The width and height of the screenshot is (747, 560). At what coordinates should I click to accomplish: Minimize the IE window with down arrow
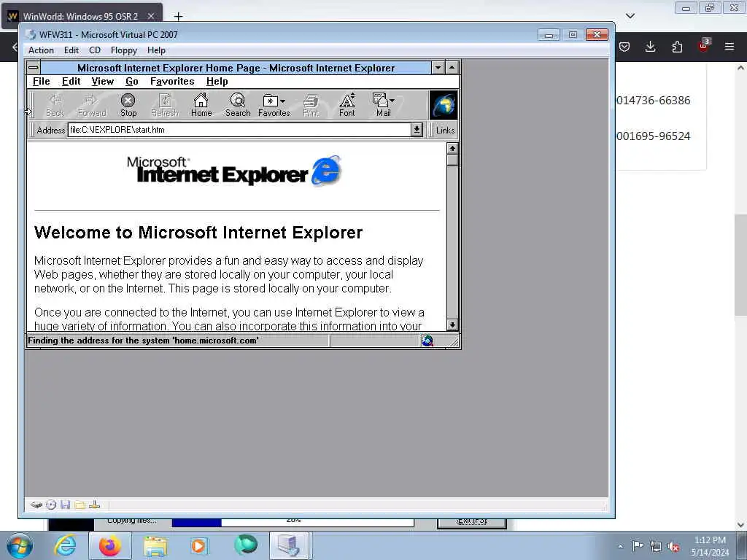[438, 68]
